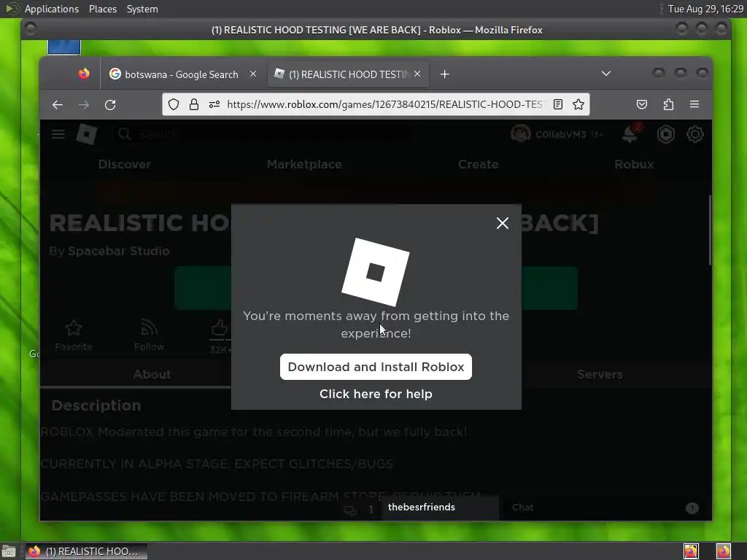Open the Click here for help link
The height and width of the screenshot is (560, 747).
[x=376, y=394]
